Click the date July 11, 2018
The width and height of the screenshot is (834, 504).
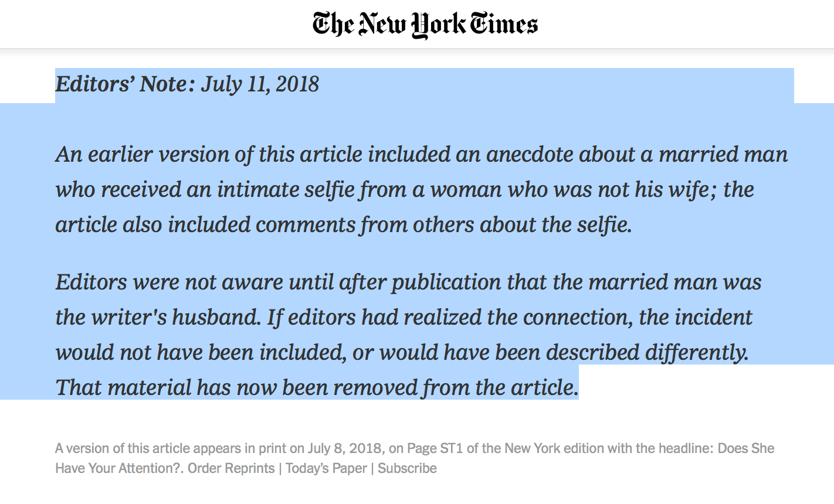pyautogui.click(x=260, y=84)
